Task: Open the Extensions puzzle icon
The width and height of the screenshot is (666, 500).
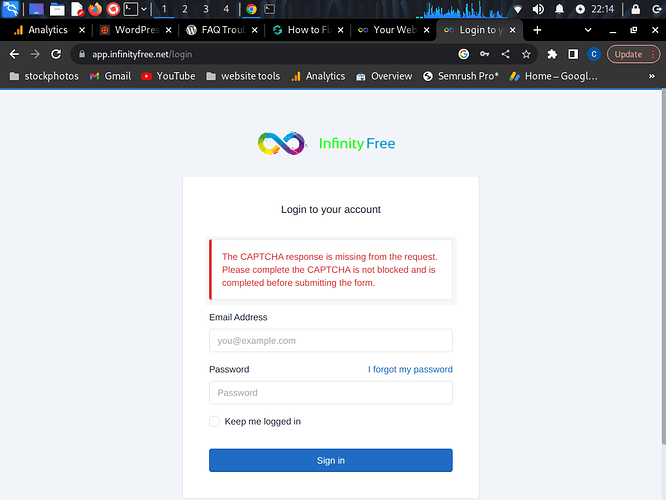Action: 551,54
